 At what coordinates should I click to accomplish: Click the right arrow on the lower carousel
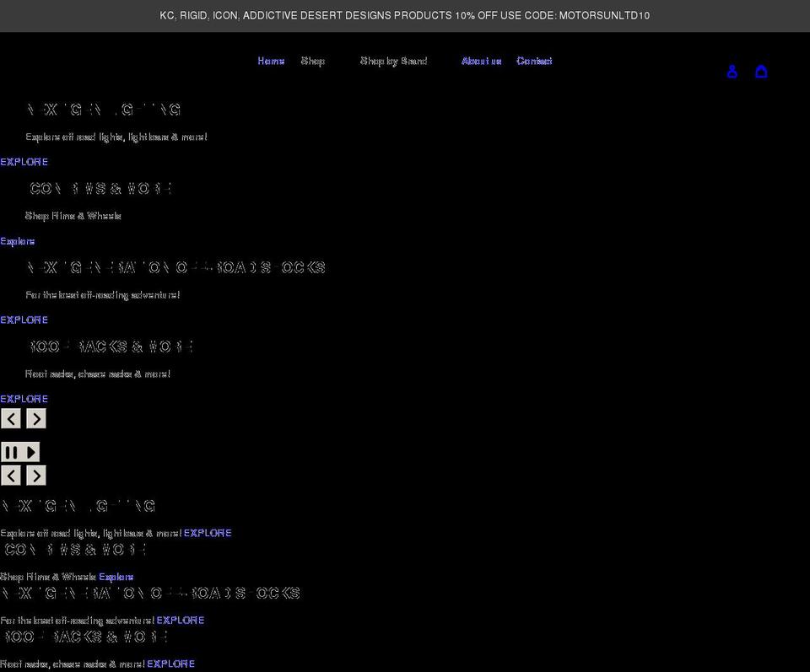(x=35, y=476)
